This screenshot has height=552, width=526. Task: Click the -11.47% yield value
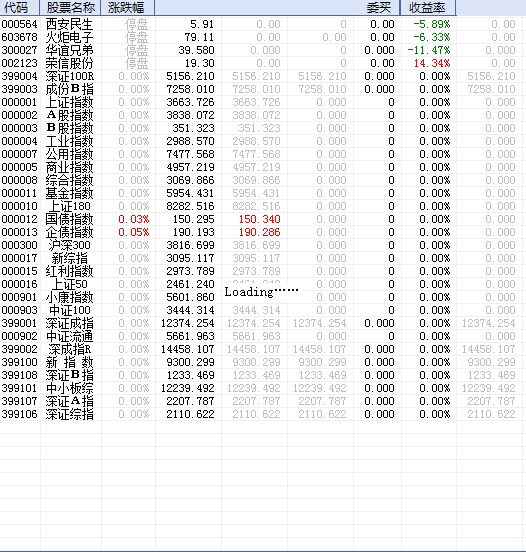(x=429, y=50)
